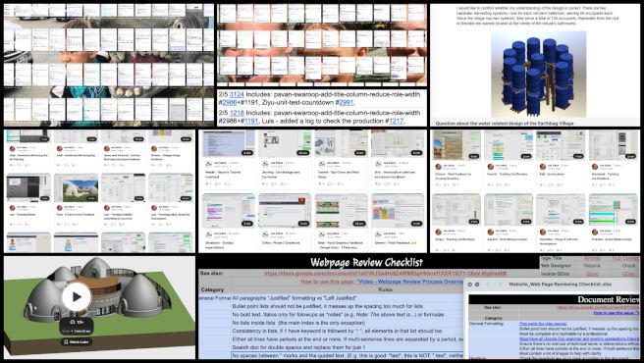Click the avatar on the Chitra - Phase 2 Questions card

point(265,234)
